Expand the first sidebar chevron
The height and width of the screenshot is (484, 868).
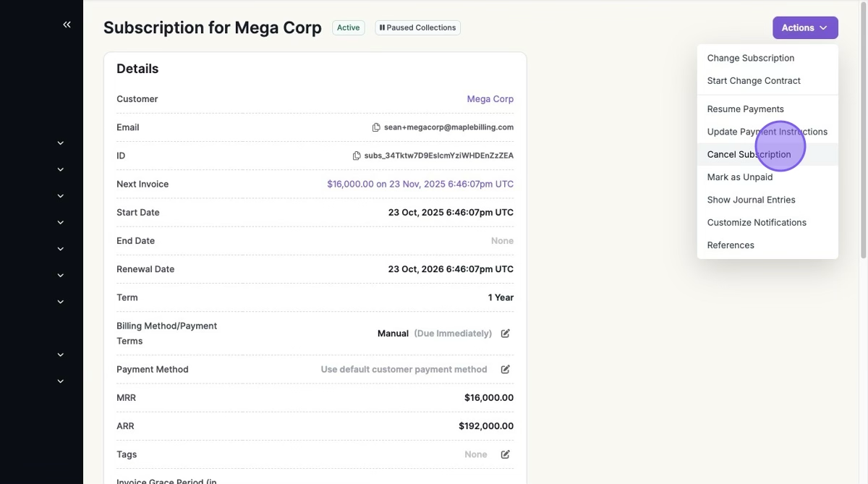tap(61, 143)
